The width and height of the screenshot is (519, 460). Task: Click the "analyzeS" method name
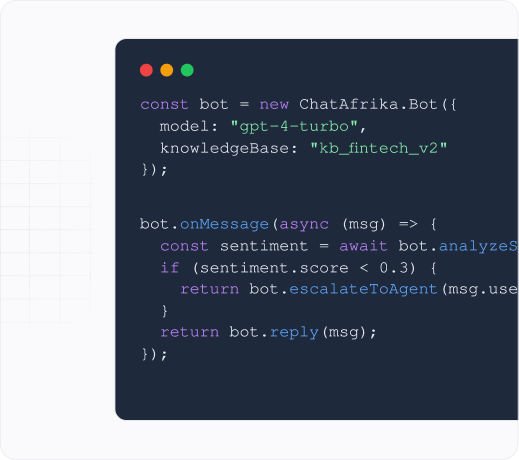[x=478, y=246]
